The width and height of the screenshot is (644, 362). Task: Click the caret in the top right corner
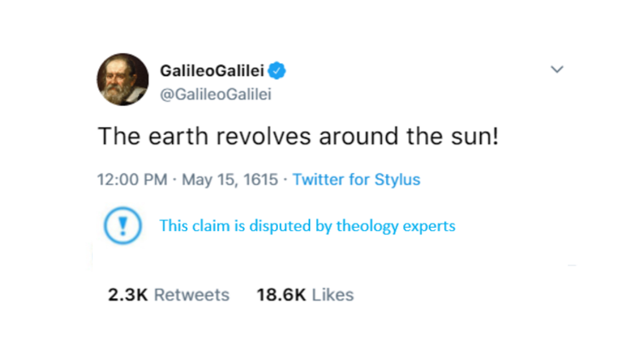coord(557,69)
